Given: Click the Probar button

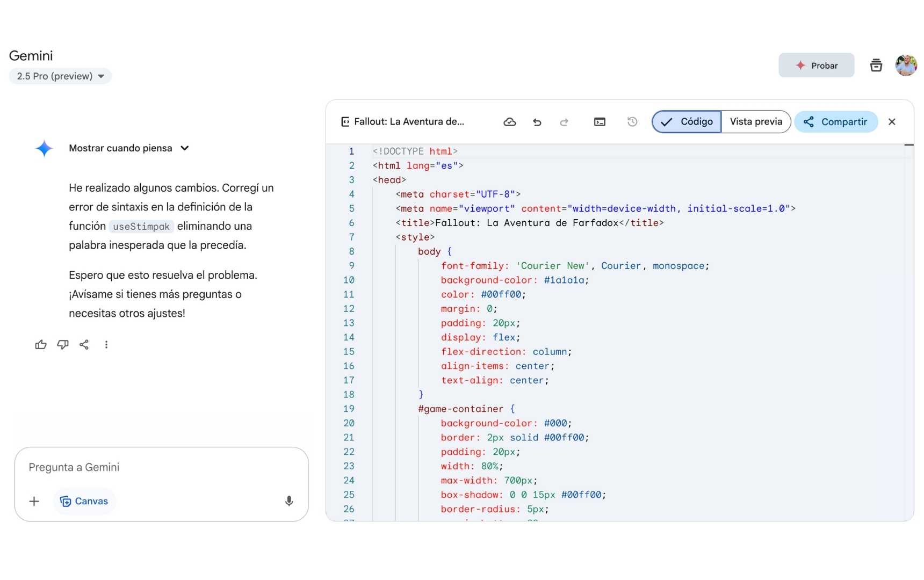Looking at the screenshot, I should (816, 66).
